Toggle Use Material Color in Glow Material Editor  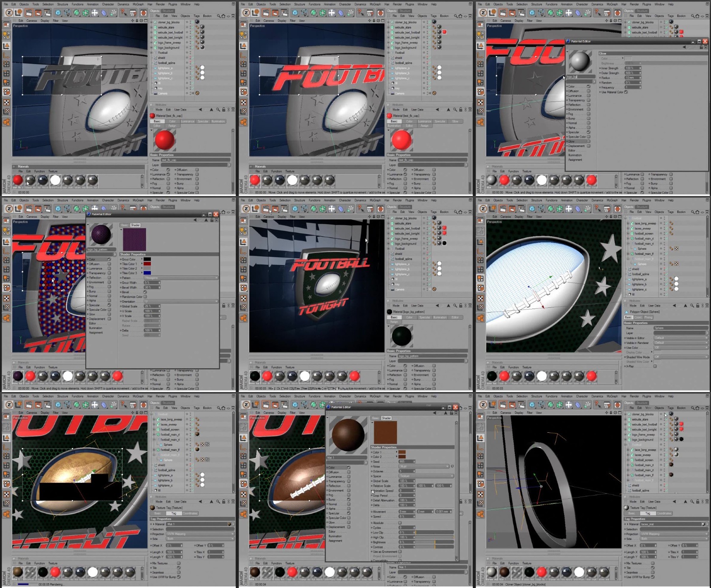[x=626, y=92]
